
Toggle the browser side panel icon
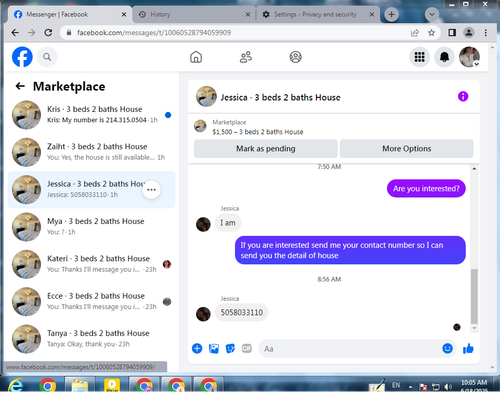click(452, 32)
